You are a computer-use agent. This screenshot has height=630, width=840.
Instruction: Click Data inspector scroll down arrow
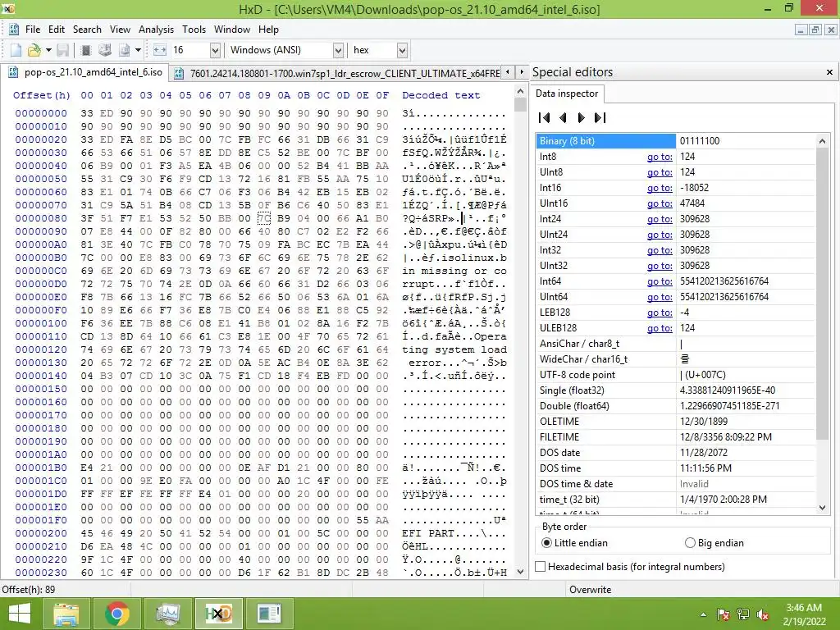[x=822, y=507]
